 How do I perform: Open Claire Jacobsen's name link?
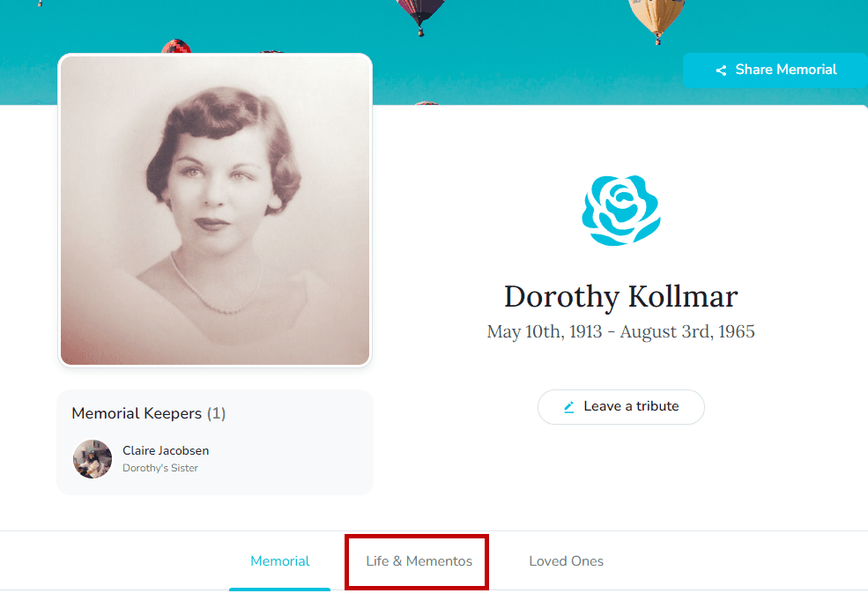point(166,451)
